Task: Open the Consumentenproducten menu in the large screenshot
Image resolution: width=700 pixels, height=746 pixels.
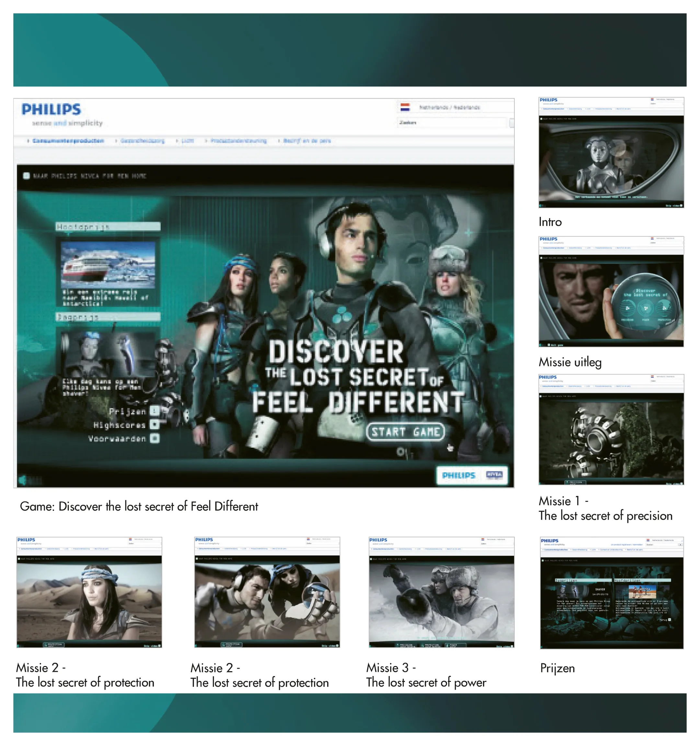Action: click(68, 141)
